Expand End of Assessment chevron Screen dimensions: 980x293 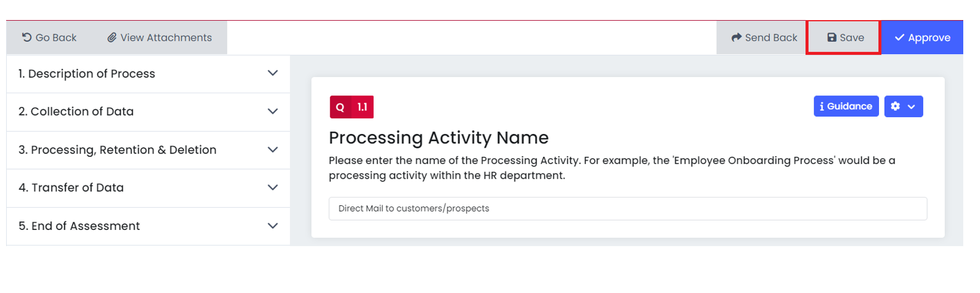273,226
